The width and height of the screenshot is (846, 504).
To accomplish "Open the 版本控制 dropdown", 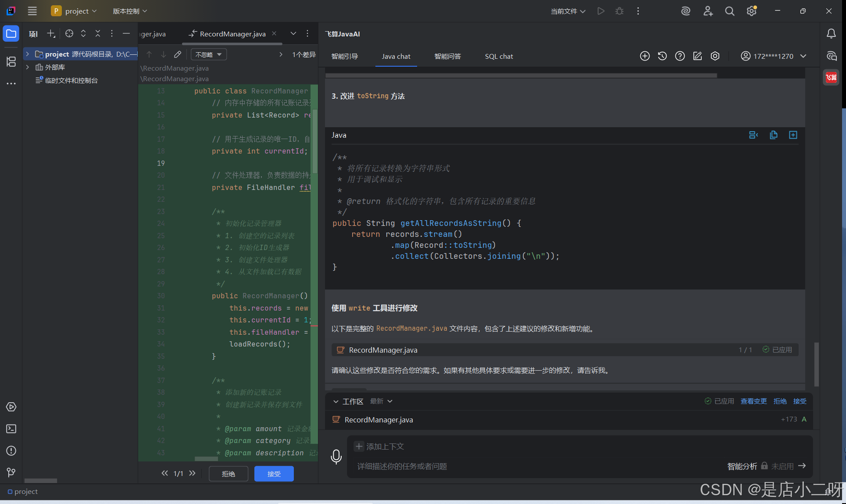I will (x=130, y=11).
